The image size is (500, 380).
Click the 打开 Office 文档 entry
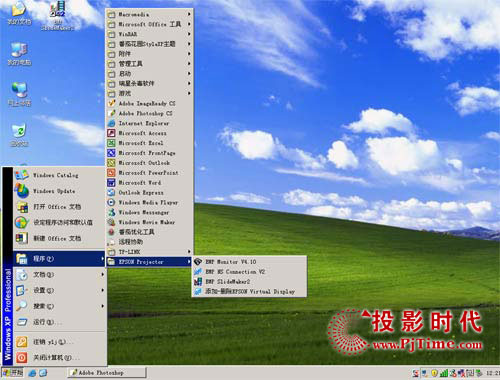[59, 207]
